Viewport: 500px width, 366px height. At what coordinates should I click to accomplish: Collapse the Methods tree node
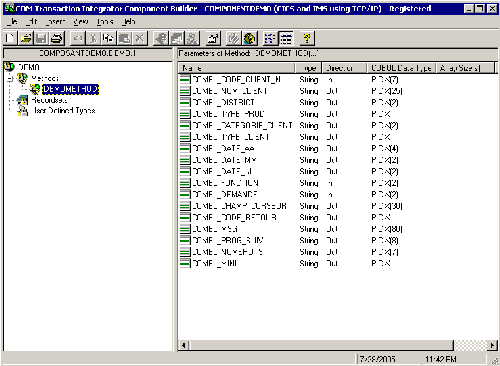pos(10,79)
